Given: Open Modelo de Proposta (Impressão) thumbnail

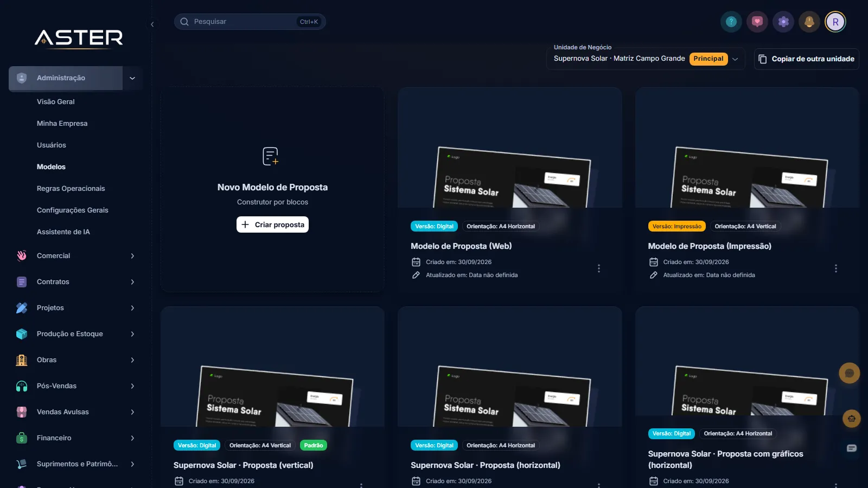Looking at the screenshot, I should click(x=748, y=147).
